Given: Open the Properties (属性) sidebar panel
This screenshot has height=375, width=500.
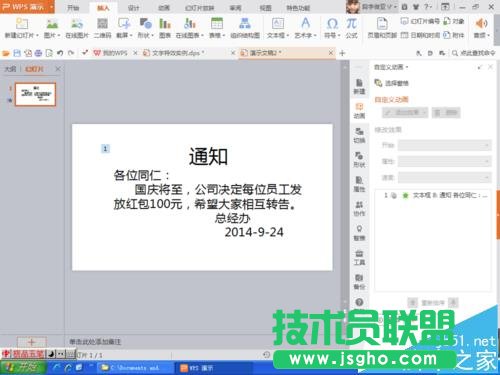Looking at the screenshot, I should (x=359, y=184).
